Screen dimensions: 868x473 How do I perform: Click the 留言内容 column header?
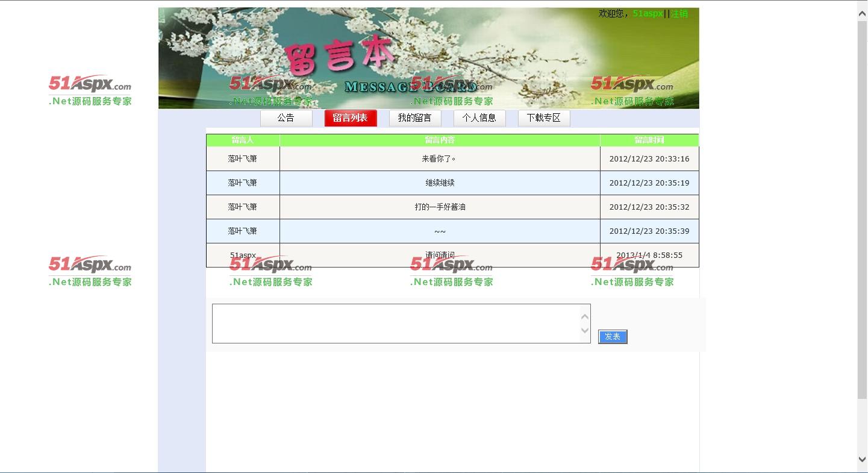pyautogui.click(x=440, y=140)
